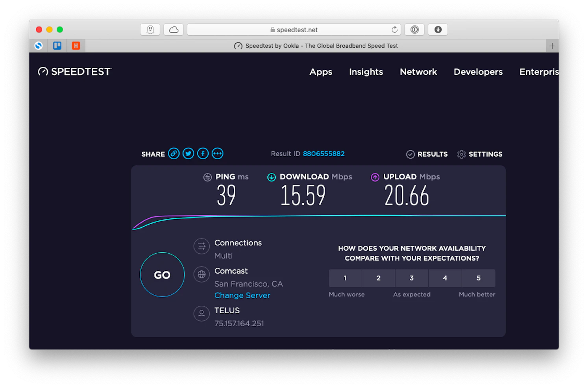The height and width of the screenshot is (388, 588).
Task: Open the Network menu item
Action: 418,72
